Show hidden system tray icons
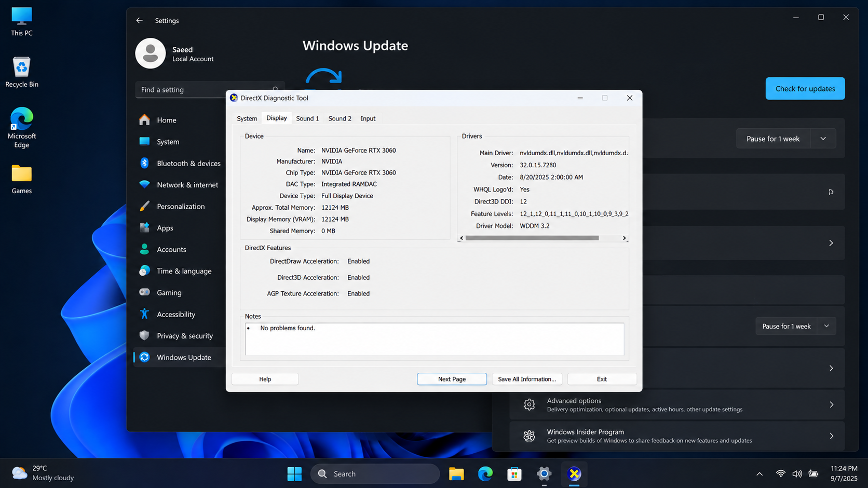This screenshot has height=488, width=868. point(759,473)
